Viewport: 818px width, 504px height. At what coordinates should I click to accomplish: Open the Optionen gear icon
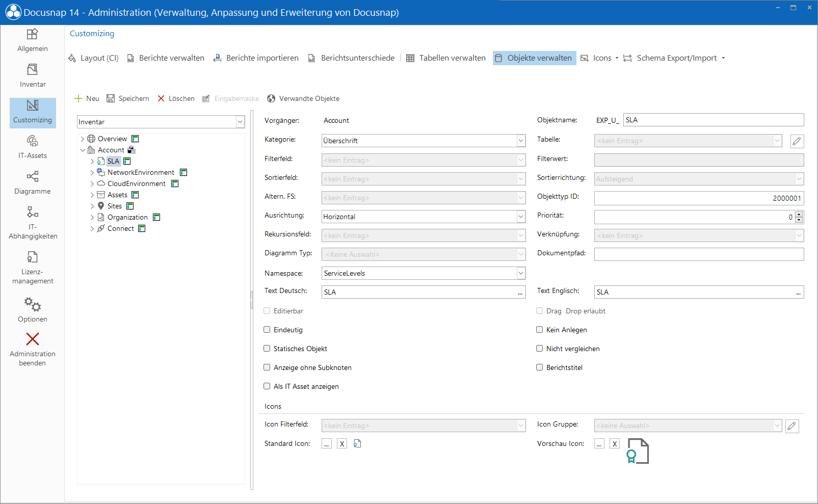(x=33, y=305)
